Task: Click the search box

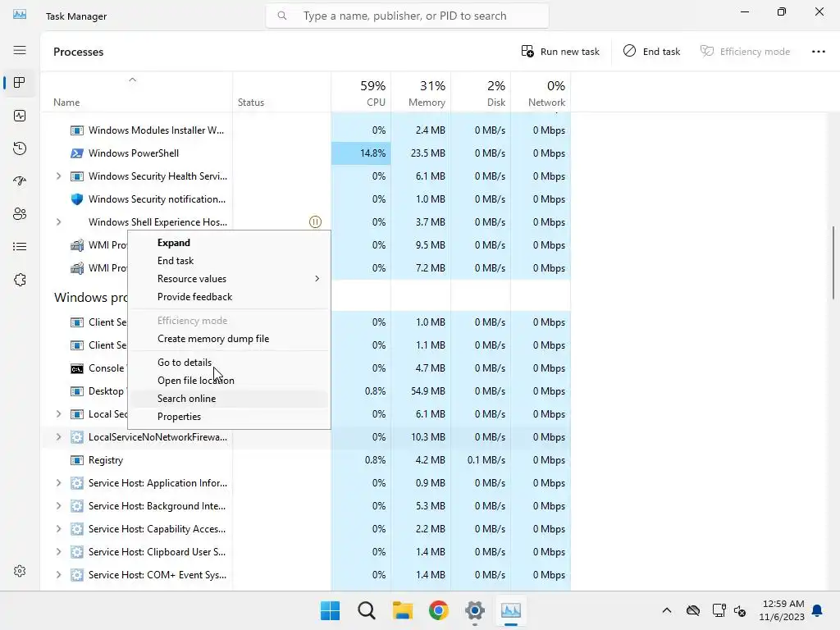Action: pos(407,16)
